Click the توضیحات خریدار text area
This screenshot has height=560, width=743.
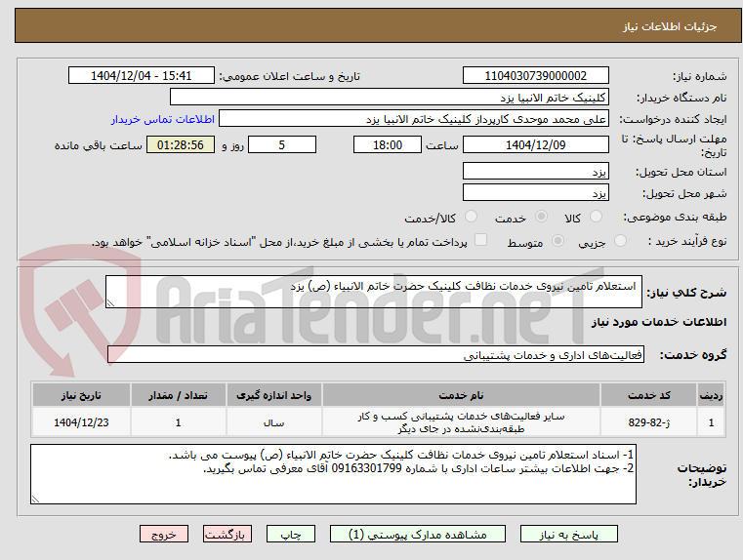333,474
